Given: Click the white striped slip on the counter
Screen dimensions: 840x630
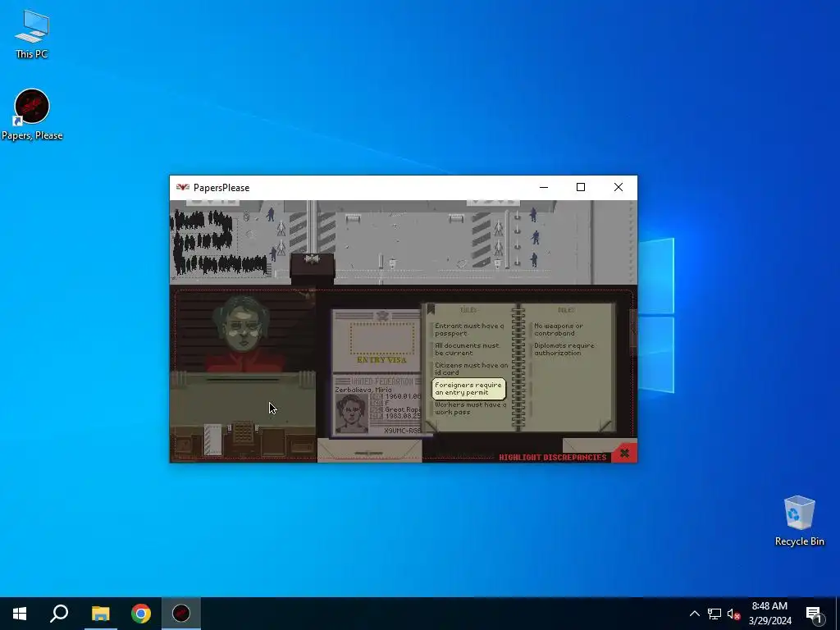Looking at the screenshot, I should point(212,440).
